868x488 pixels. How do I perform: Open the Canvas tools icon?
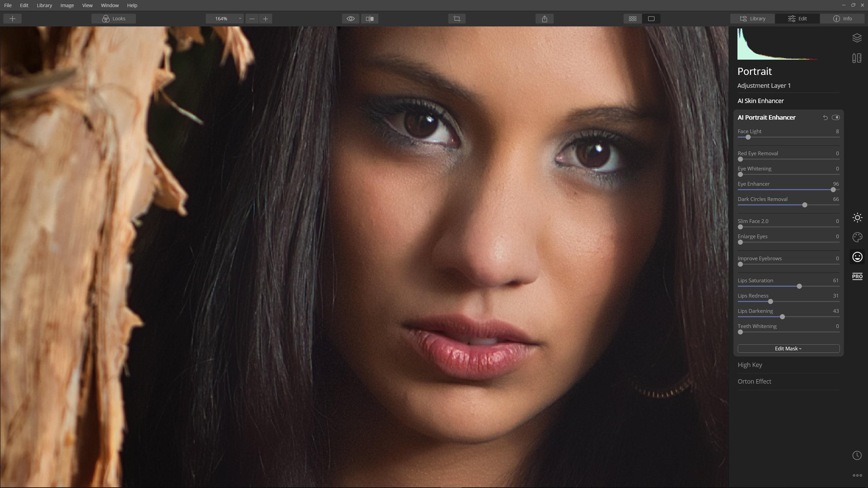(857, 58)
